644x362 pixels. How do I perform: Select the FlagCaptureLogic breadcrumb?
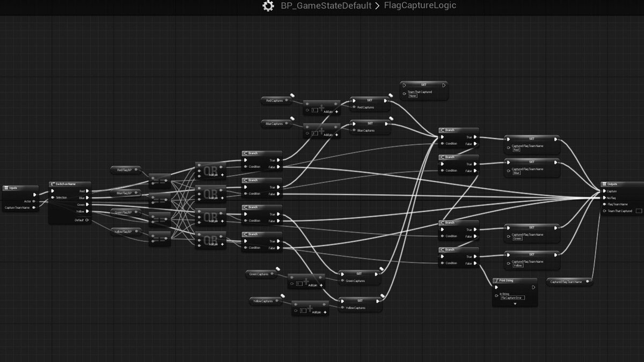pos(420,6)
